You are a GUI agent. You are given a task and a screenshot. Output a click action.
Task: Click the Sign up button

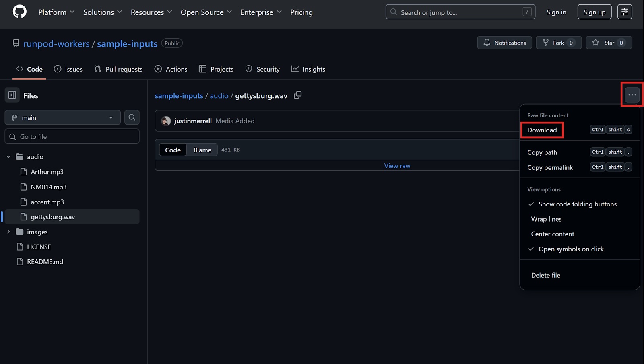click(594, 12)
